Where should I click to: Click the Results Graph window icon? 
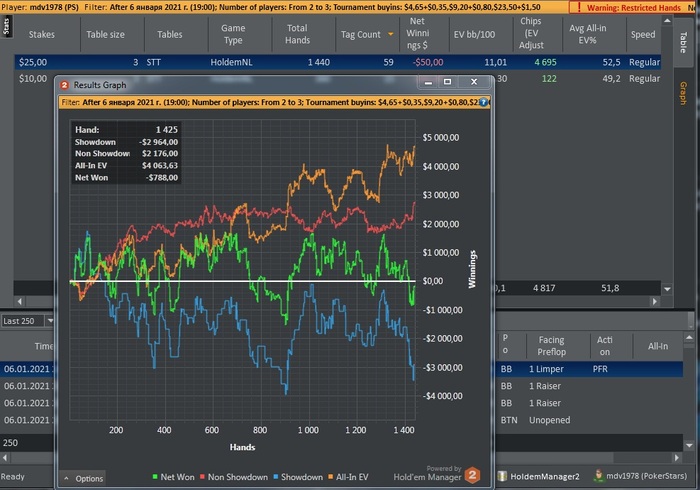[x=64, y=85]
